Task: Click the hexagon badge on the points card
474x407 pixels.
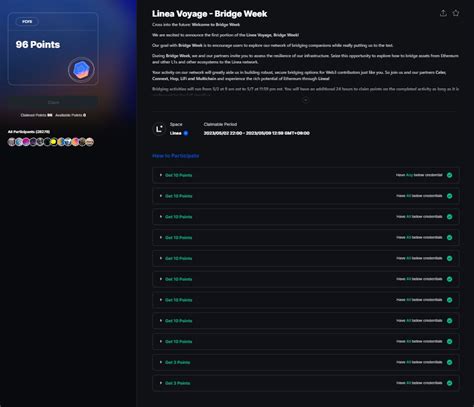Action: (81, 70)
